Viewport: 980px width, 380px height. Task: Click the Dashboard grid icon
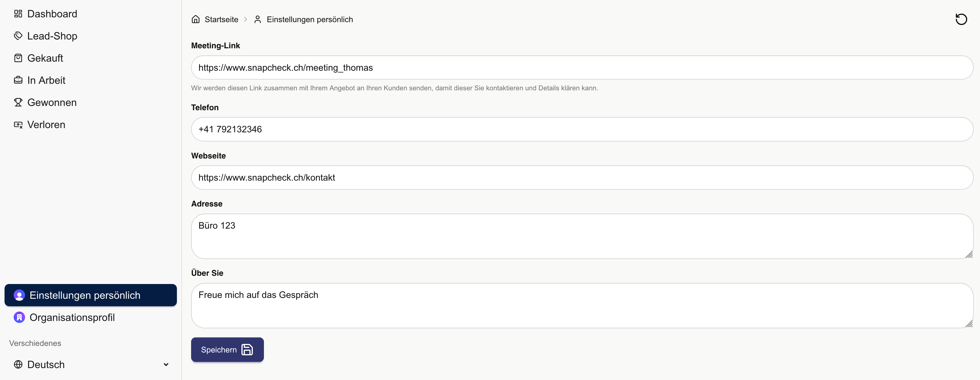coord(18,14)
